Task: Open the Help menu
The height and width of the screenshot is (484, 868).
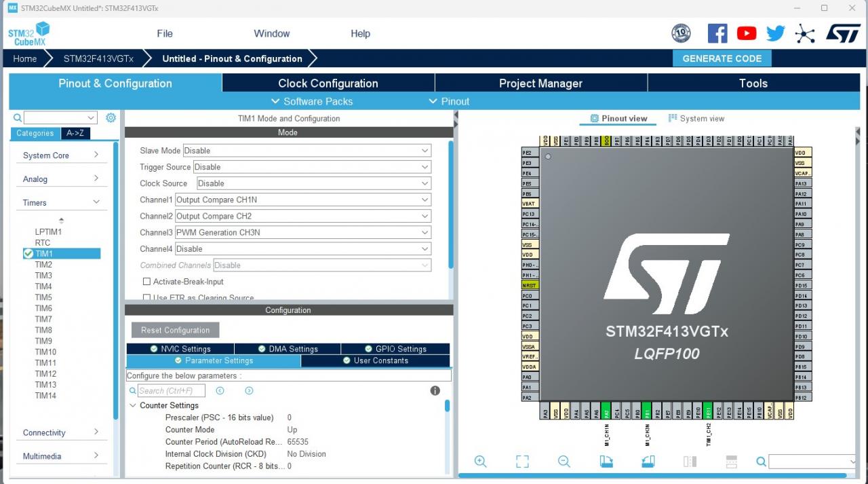Action: 360,33
